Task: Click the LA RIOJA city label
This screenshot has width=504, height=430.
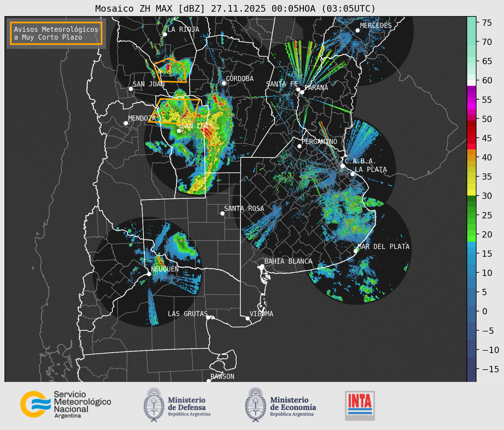Action: [183, 29]
